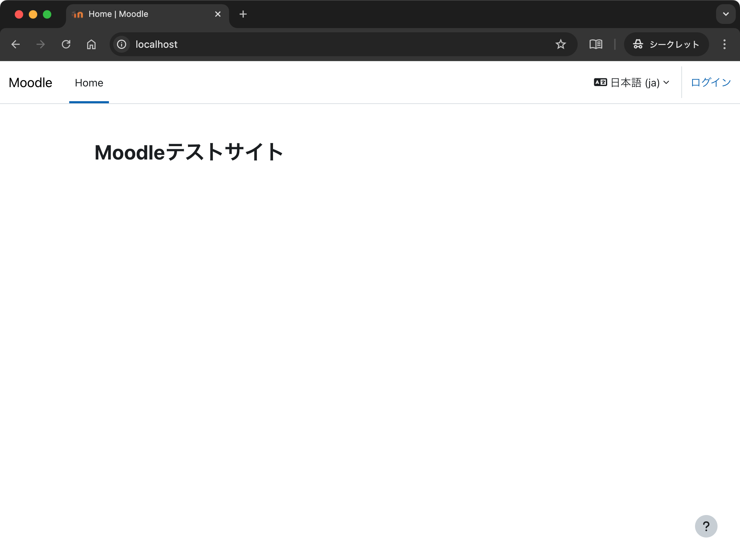Screen dimensions: 740x560
Task: Click the Moodleテストサイト heading
Action: [189, 152]
